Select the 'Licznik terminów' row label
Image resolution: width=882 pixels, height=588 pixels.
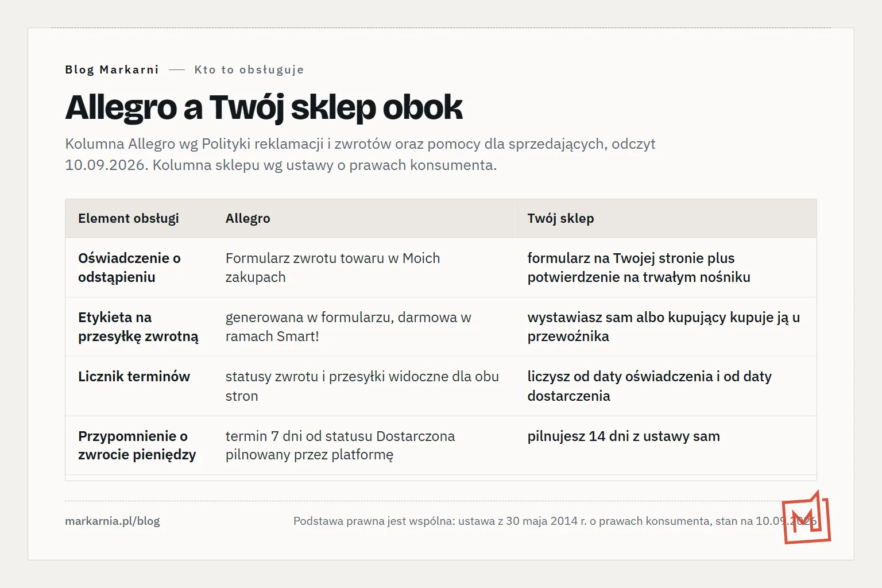(134, 377)
